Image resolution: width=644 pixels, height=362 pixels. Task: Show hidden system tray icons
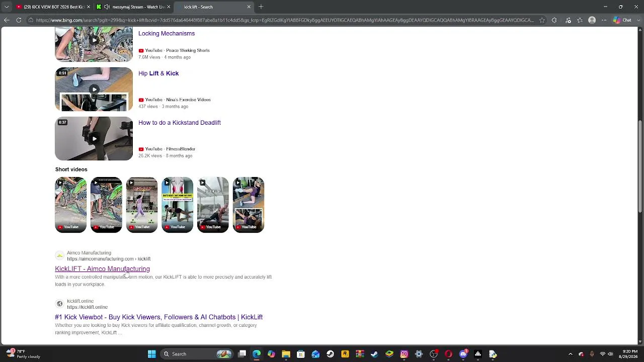pos(570,354)
